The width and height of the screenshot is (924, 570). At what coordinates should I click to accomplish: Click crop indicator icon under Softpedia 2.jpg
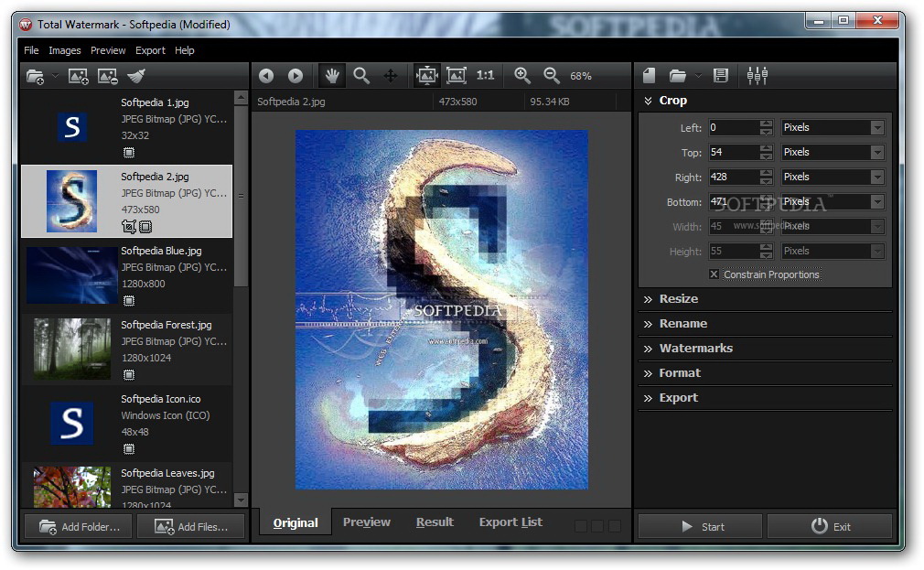128,226
